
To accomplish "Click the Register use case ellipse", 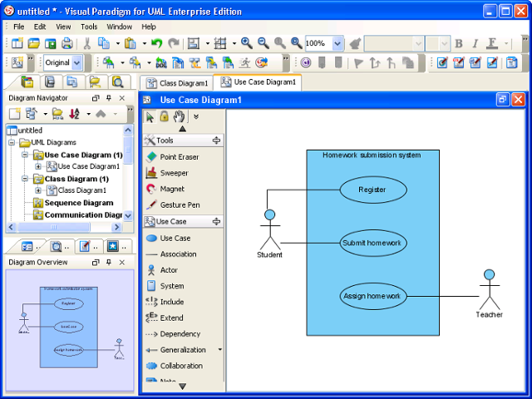I will point(373,190).
